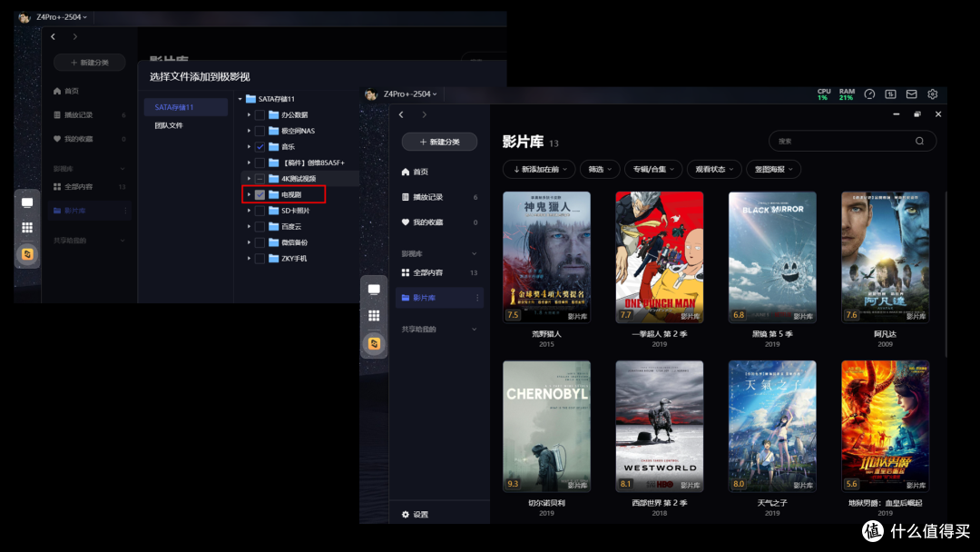This screenshot has width=980, height=552.
Task: Open the speedometer monitor icon in top bar
Action: [869, 94]
